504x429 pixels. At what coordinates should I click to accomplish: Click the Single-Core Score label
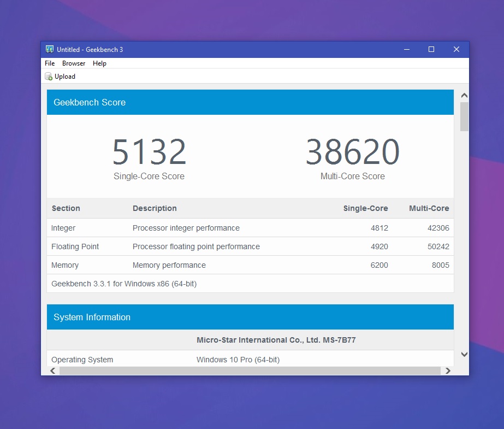tap(149, 176)
